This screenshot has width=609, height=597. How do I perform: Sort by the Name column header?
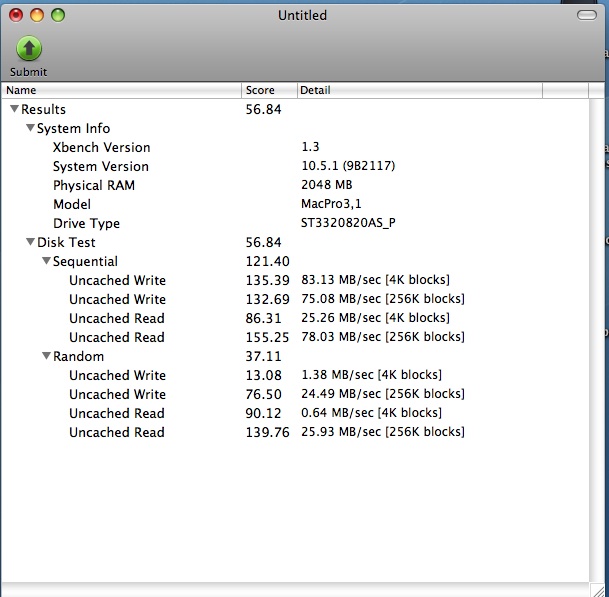[x=121, y=90]
